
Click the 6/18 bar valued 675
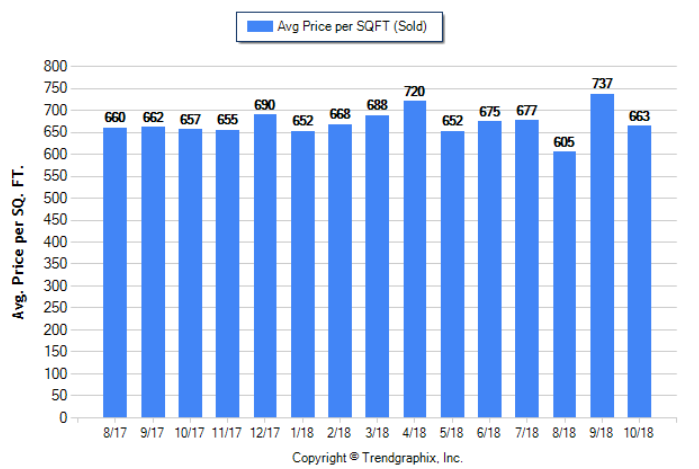[x=489, y=269]
